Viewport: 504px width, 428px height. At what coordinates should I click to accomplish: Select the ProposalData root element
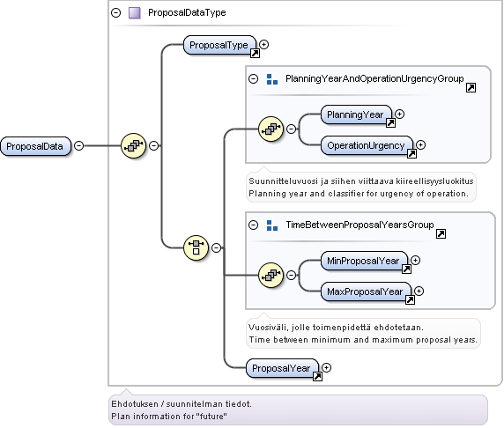[x=35, y=146]
